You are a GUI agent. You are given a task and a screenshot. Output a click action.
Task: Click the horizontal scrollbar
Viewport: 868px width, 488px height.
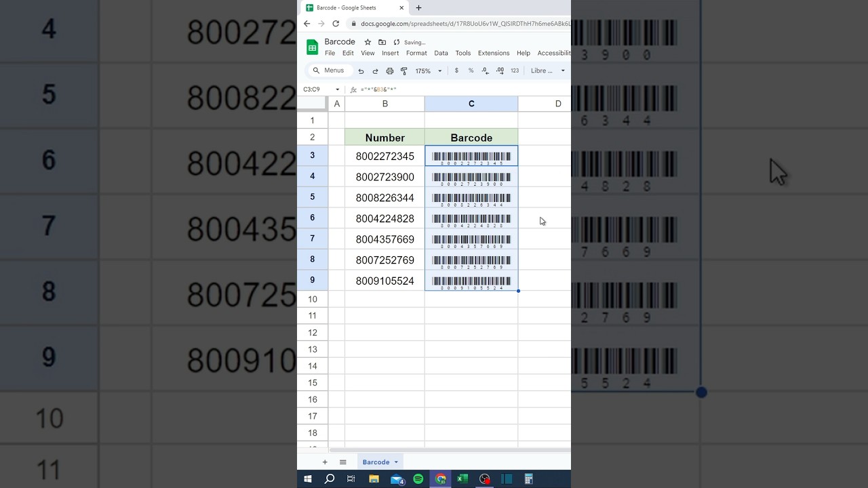(x=450, y=449)
